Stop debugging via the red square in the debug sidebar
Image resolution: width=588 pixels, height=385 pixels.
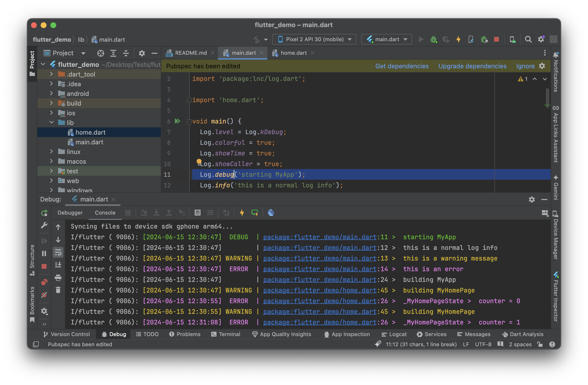click(x=44, y=266)
